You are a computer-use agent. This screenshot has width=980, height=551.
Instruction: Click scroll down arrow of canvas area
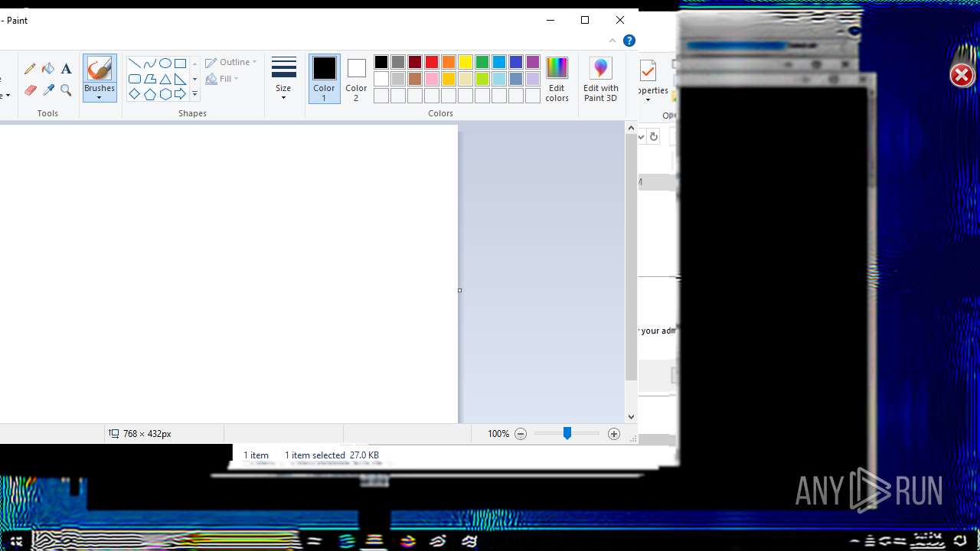(x=631, y=417)
